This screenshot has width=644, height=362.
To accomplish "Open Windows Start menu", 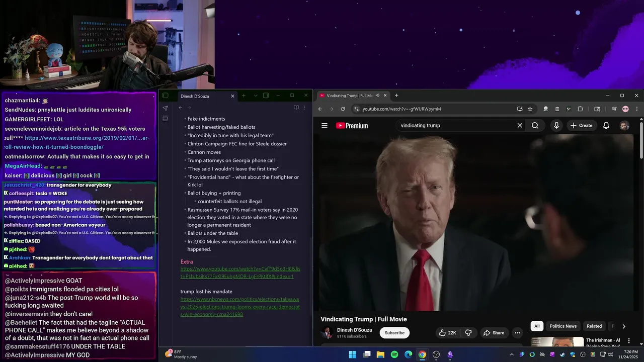I will click(353, 354).
